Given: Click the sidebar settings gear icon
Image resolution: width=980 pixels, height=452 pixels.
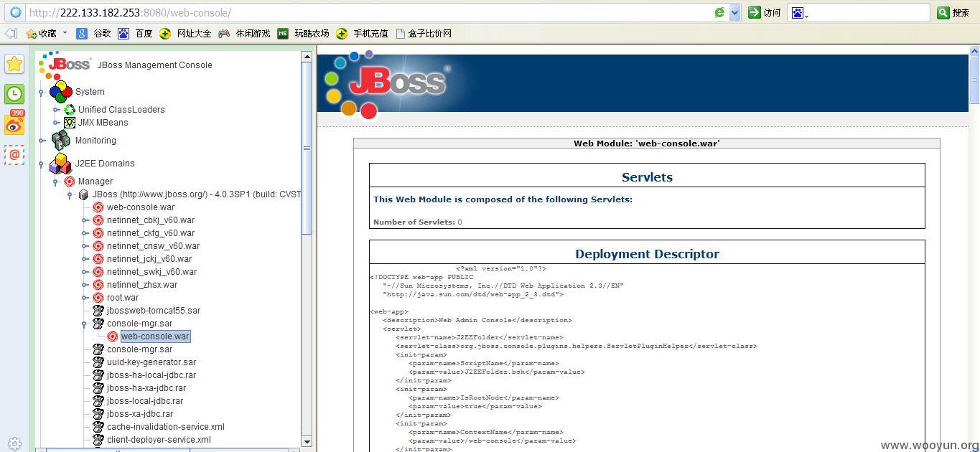Looking at the screenshot, I should 14,444.
